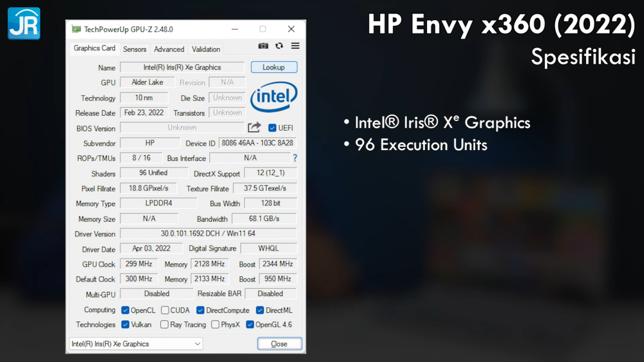Click the refresh icon in GPU-Z

[279, 46]
